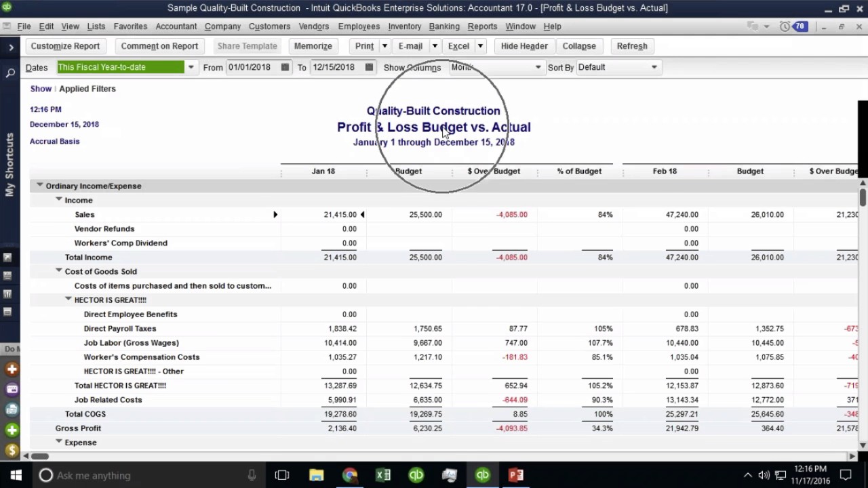Image resolution: width=868 pixels, height=488 pixels.
Task: Open the Excel button dropdown arrow
Action: tap(480, 46)
